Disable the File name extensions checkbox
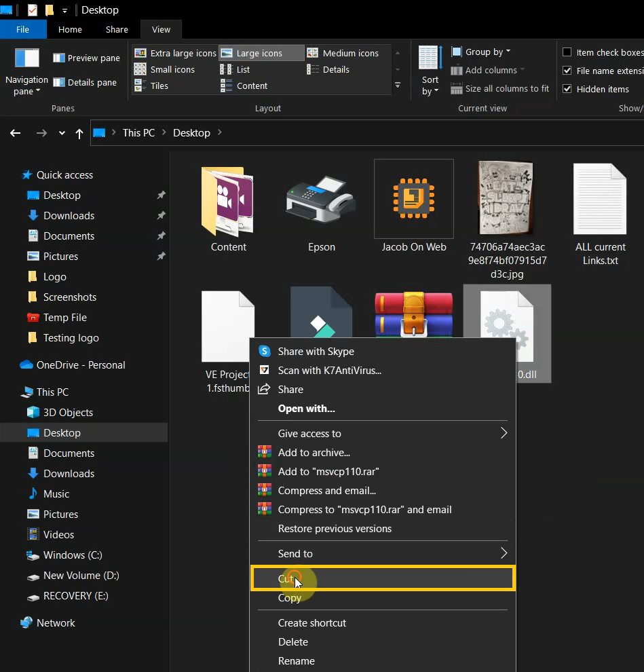The width and height of the screenshot is (644, 672). click(x=567, y=71)
